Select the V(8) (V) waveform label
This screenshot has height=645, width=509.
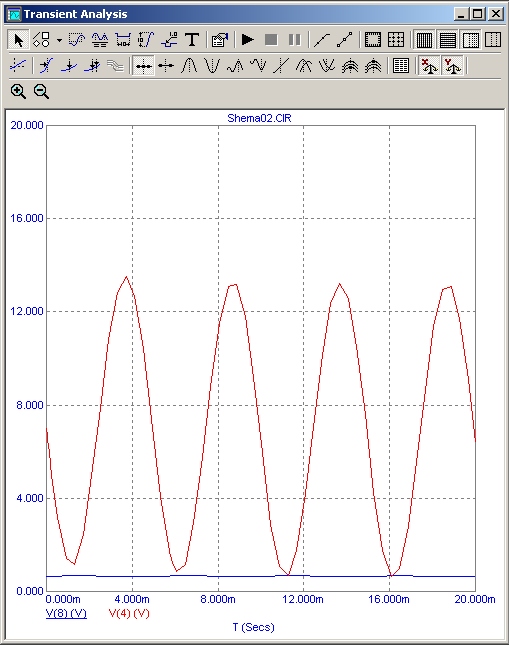pos(66,613)
